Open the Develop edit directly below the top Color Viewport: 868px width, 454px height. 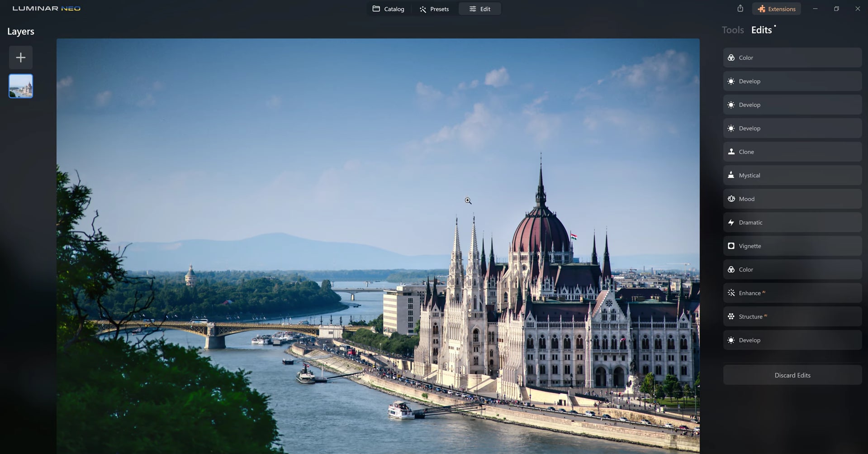792,81
